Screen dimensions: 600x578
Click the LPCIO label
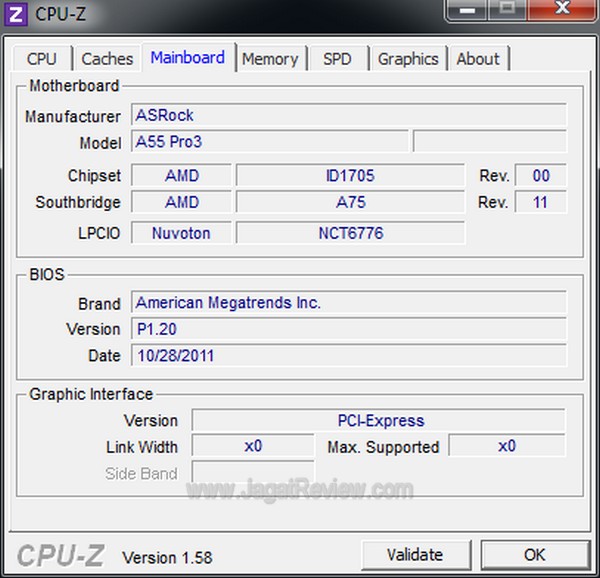pyautogui.click(x=99, y=233)
